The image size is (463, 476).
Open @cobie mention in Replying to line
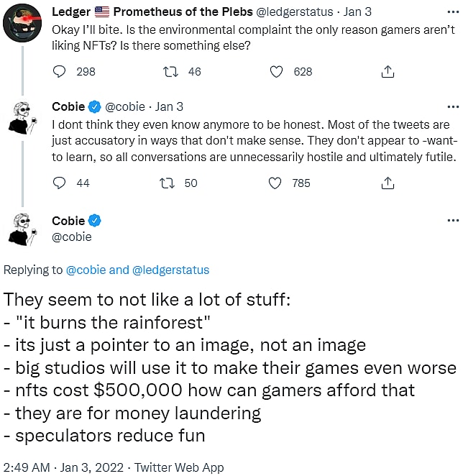pos(86,270)
